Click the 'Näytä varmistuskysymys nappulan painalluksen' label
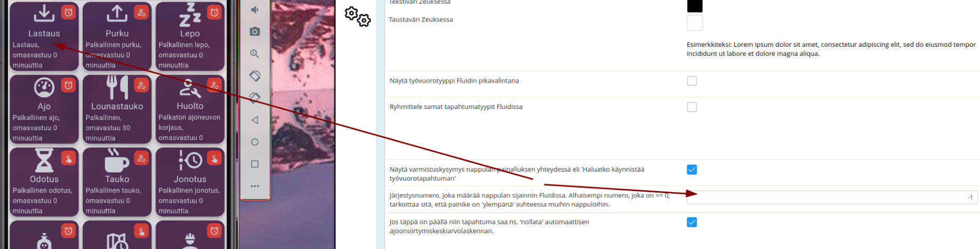This screenshot has height=249, width=980. [x=517, y=174]
